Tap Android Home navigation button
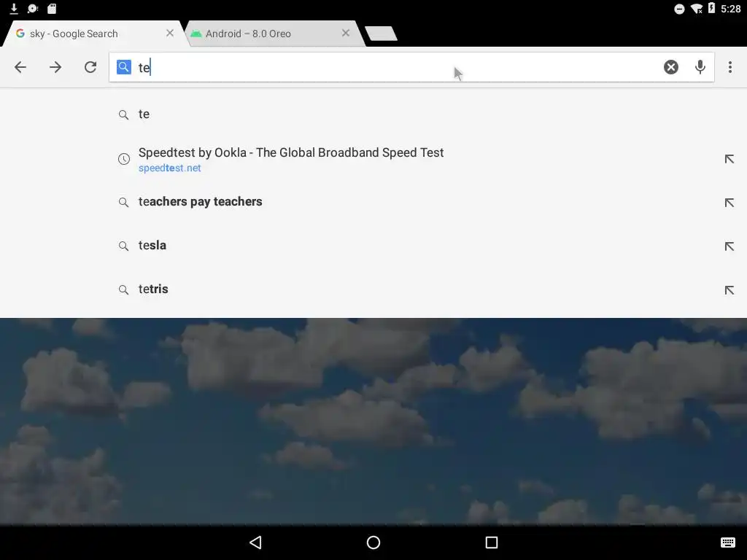 (373, 542)
